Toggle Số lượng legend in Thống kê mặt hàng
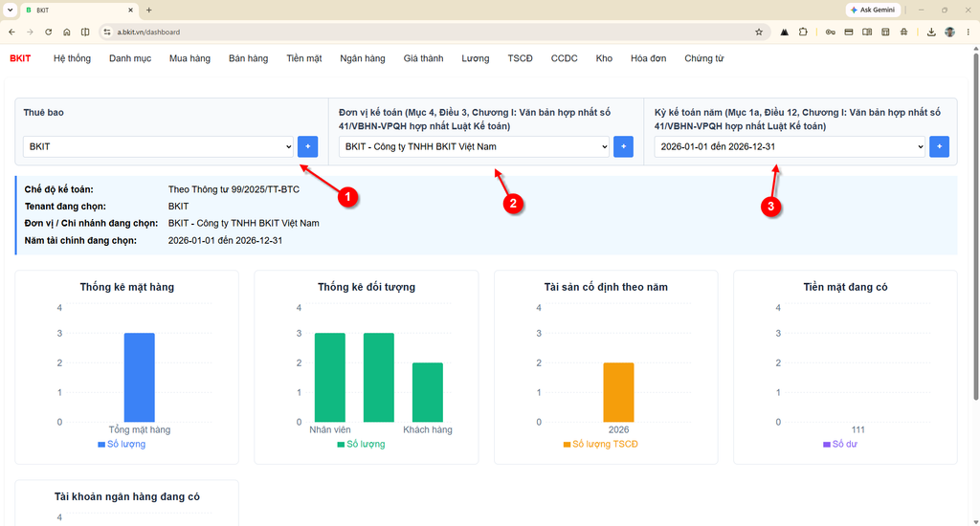The image size is (980, 526). coord(122,444)
